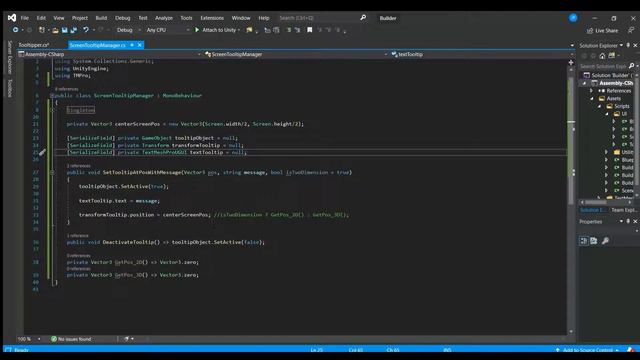Open the Edit menu
The height and width of the screenshot is (360, 640).
[x=41, y=18]
